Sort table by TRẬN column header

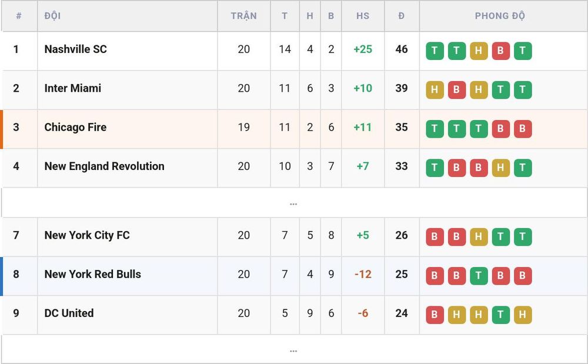tap(244, 16)
